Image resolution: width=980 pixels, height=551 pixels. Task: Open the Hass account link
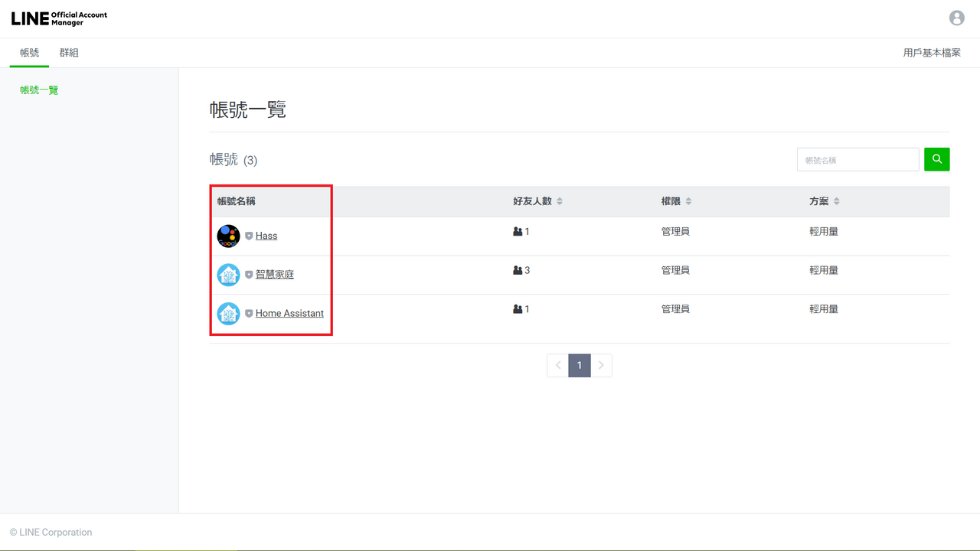266,236
